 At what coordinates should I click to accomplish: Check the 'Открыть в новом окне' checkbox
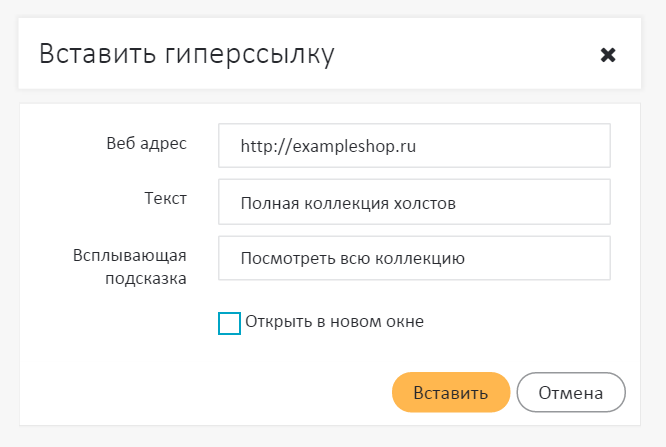[x=229, y=323]
